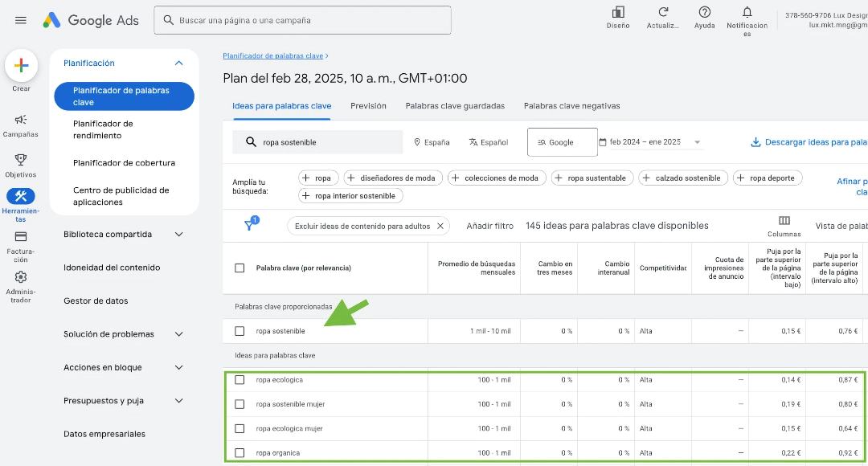Expand Biblioteca compartida section
868x466 pixels.
(178, 235)
